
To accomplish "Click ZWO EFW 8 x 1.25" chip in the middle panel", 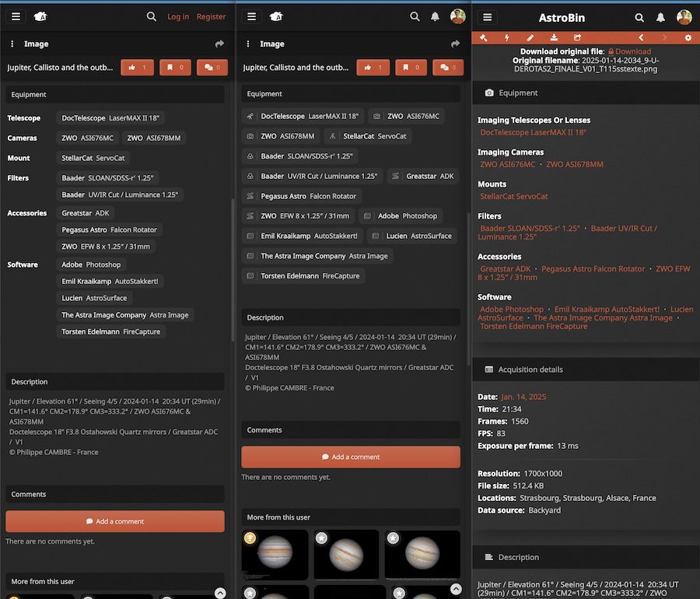I will point(298,215).
